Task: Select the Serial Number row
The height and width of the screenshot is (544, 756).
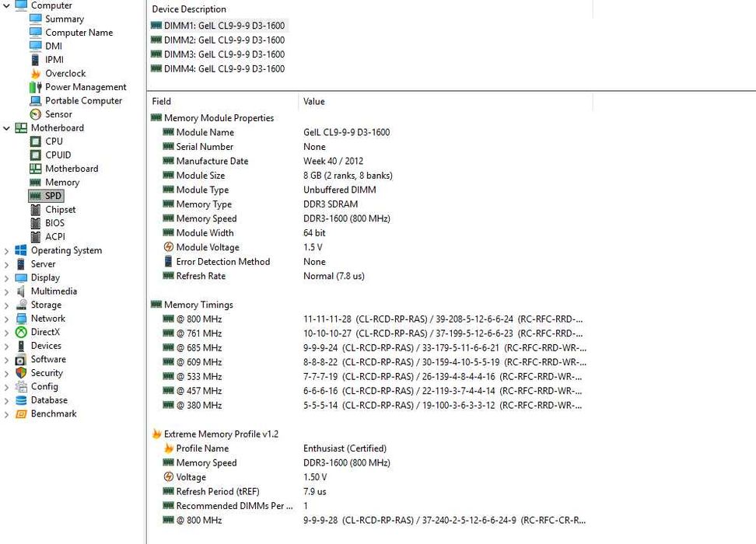Action: pyautogui.click(x=369, y=146)
